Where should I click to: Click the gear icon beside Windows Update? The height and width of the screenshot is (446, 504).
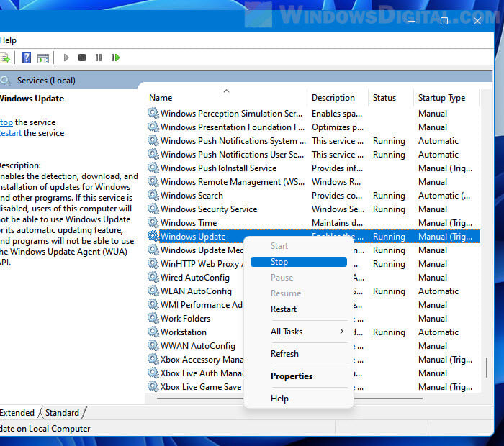pyautogui.click(x=153, y=237)
